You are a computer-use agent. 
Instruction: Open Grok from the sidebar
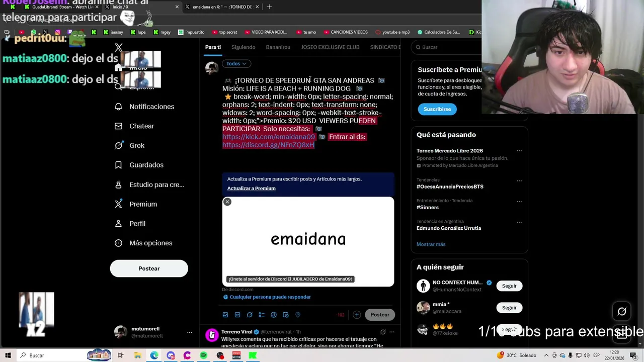click(130, 145)
